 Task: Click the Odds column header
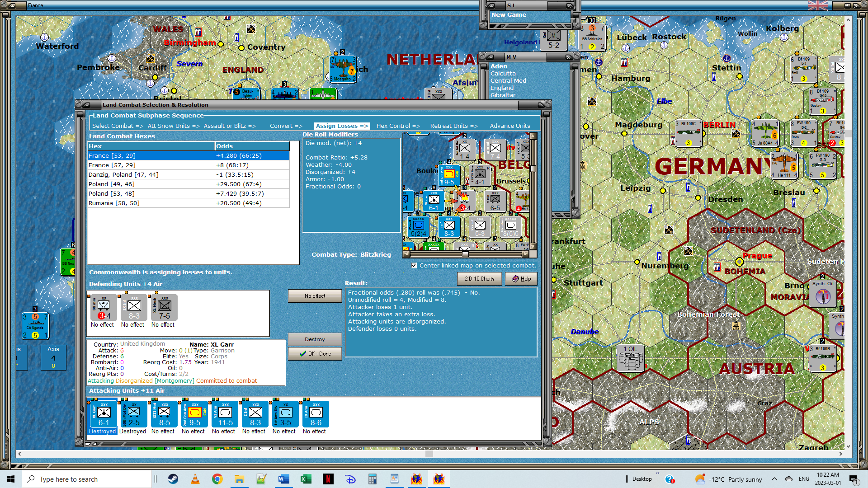point(252,146)
